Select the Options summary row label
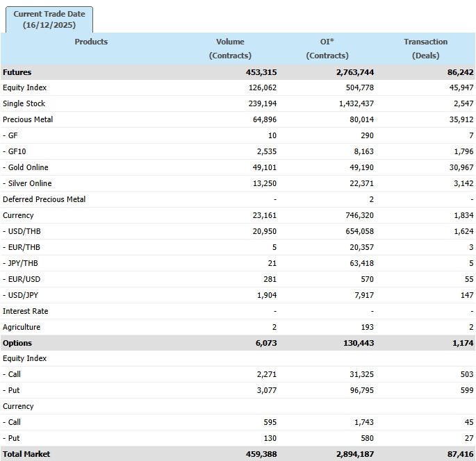Screen dimensions: 476x461 pyautogui.click(x=17, y=343)
